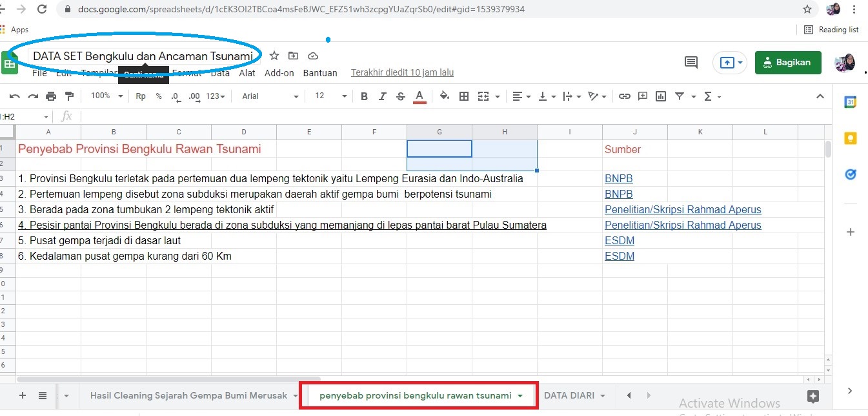Click the undo arrow icon
The width and height of the screenshot is (868, 416).
click(x=14, y=96)
